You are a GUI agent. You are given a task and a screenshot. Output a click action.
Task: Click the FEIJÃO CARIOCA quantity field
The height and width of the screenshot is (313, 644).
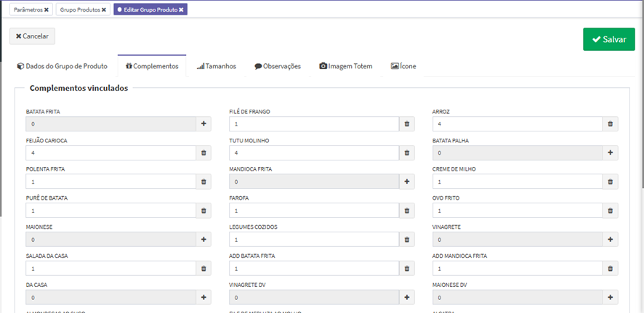coord(110,153)
